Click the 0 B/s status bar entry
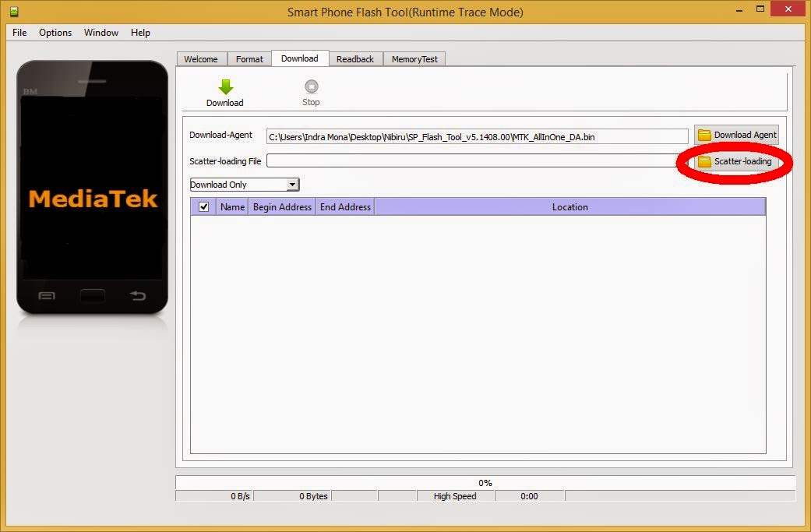 [214, 496]
